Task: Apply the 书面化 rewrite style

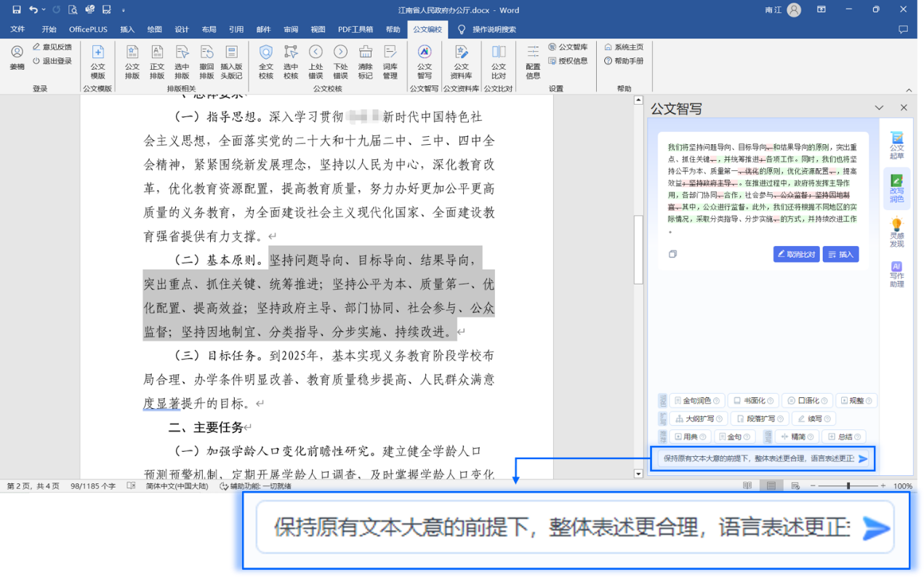Action: click(753, 401)
